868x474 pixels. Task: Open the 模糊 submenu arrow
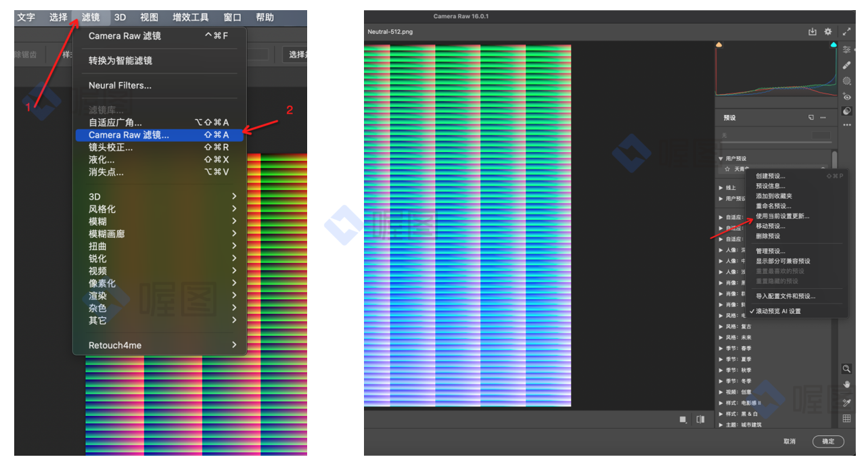[234, 221]
